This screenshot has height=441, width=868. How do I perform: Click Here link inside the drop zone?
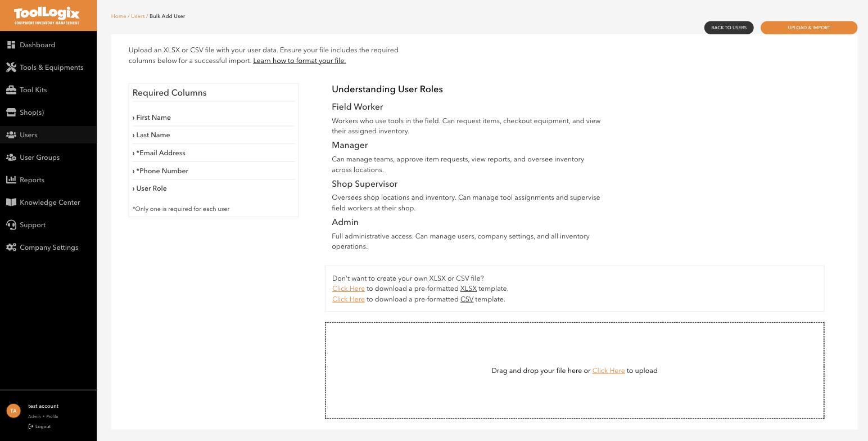(x=608, y=371)
